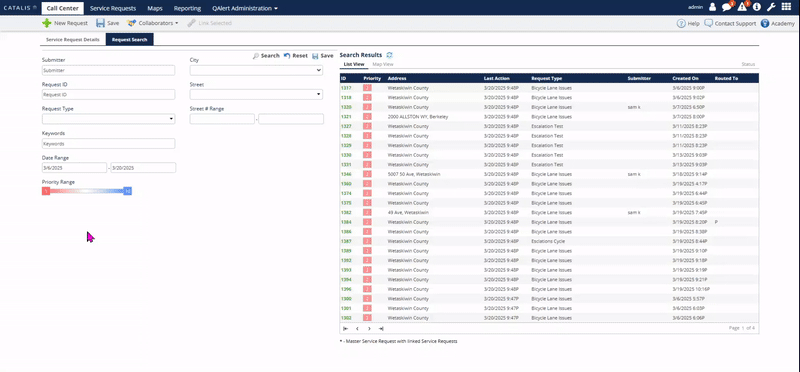Image resolution: width=800 pixels, height=372 pixels.
Task: Open the warning alerts triangle icon
Action: click(x=742, y=7)
